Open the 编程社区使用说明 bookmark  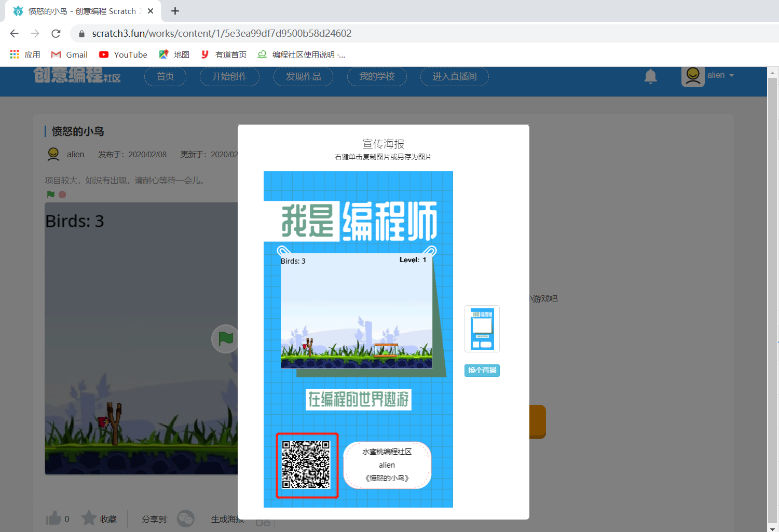pos(302,54)
